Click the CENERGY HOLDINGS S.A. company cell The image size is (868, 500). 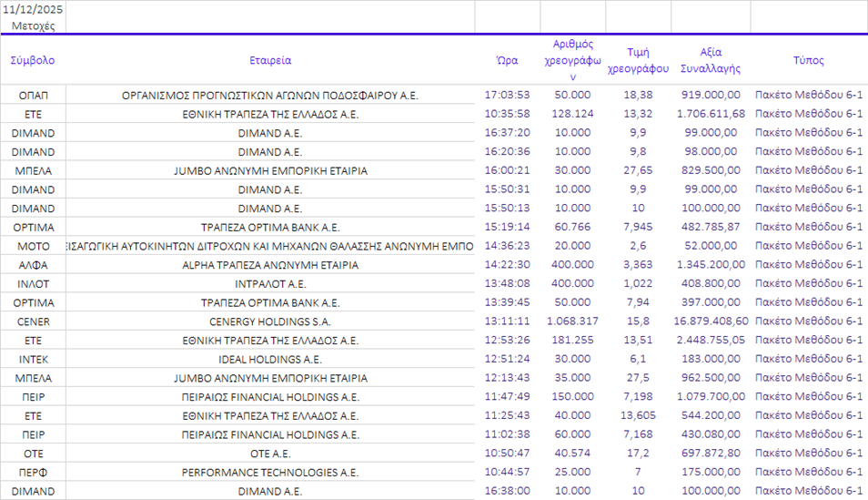coord(270,321)
